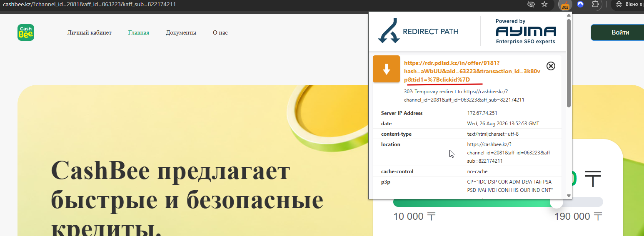The height and width of the screenshot is (236, 644).
Task: Click the Incognito window indicator
Action: [628, 5]
